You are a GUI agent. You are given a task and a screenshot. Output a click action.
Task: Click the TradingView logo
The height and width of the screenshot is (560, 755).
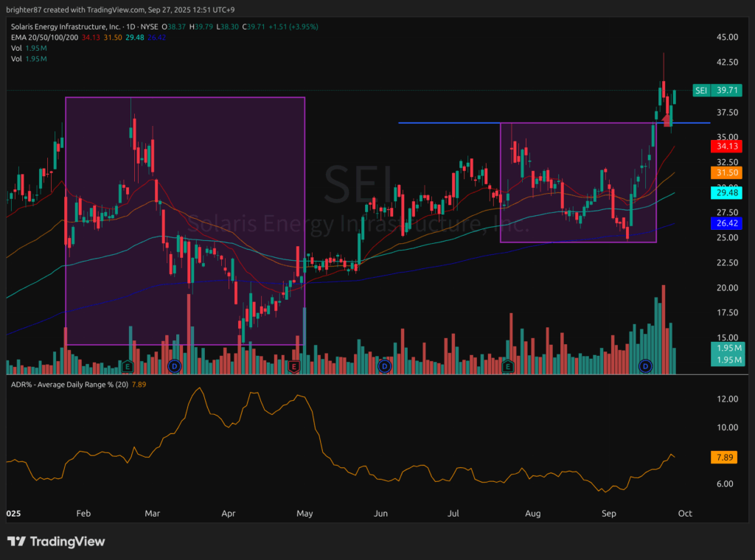(x=56, y=542)
